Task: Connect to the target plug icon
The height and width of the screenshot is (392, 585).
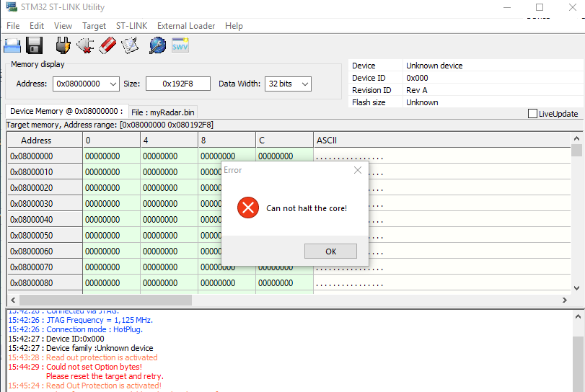Action: point(63,45)
